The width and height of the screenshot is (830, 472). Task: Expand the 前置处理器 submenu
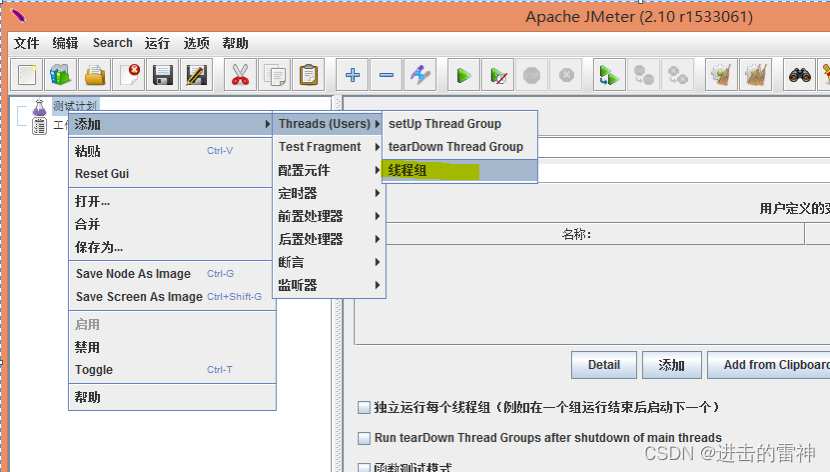(x=329, y=216)
